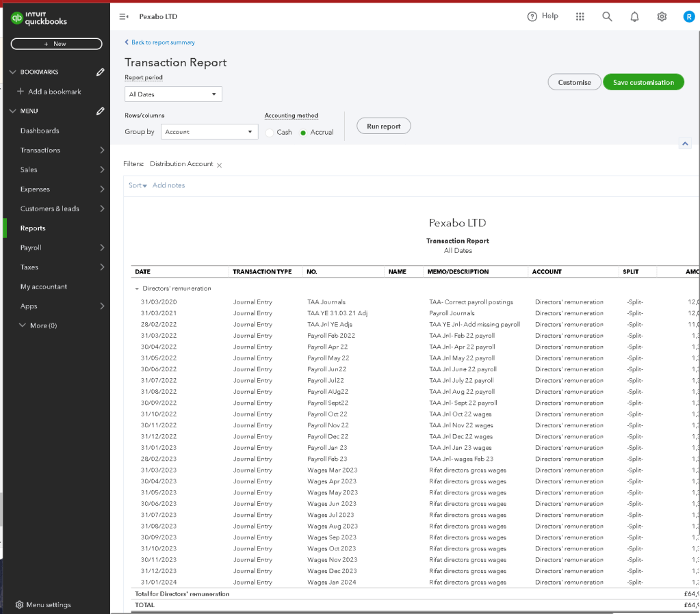Screen dimensions: 700x614
Task: Open the apps grid icon
Action: [580, 16]
